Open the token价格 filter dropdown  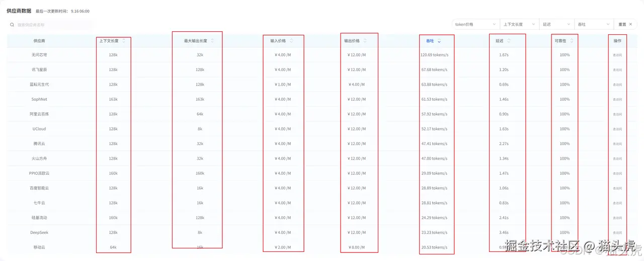pyautogui.click(x=475, y=24)
